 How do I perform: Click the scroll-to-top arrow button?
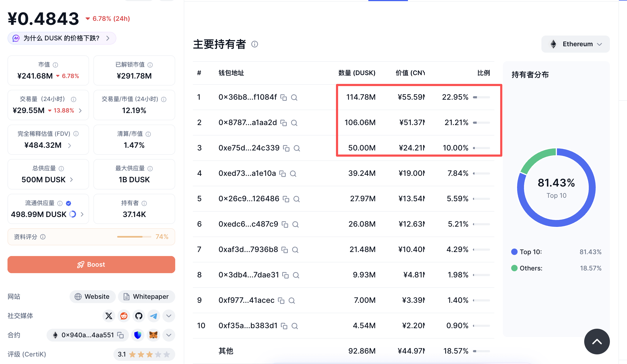[597, 342]
